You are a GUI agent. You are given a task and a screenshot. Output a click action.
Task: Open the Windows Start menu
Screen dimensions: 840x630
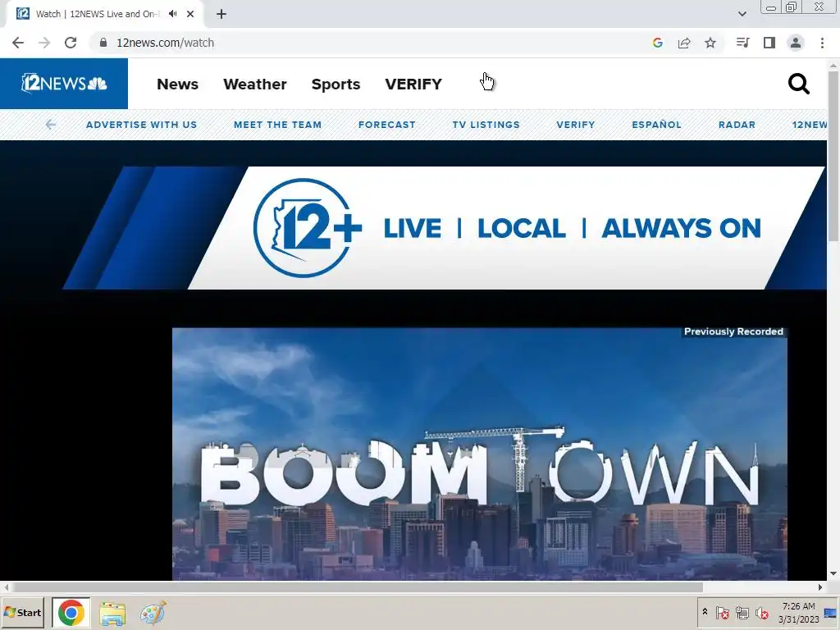coord(24,612)
